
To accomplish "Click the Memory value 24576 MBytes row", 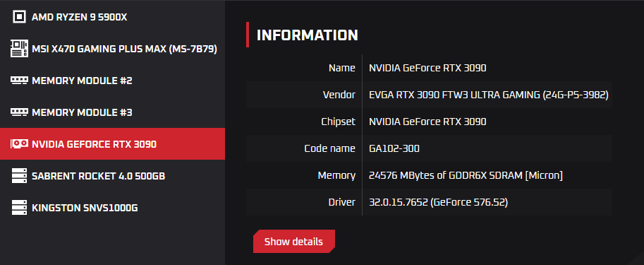I will click(429, 175).
